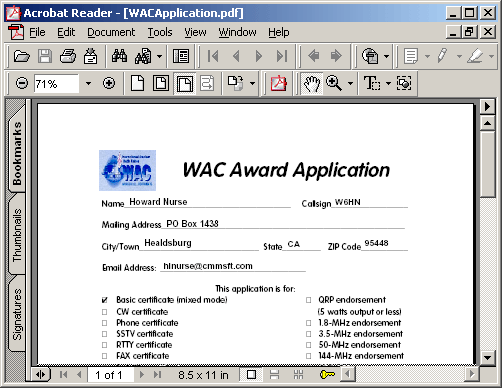This screenshot has width=502, height=388.
Task: Click the Adobe Acrobat red logo toolbar icon
Action: tap(279, 83)
